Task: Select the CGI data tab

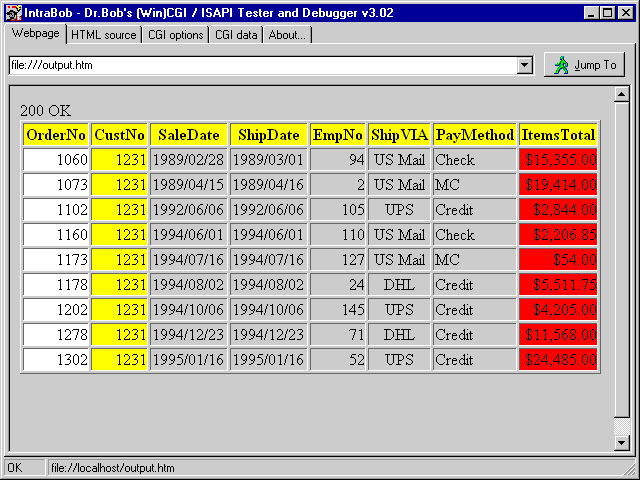Action: coord(236,35)
